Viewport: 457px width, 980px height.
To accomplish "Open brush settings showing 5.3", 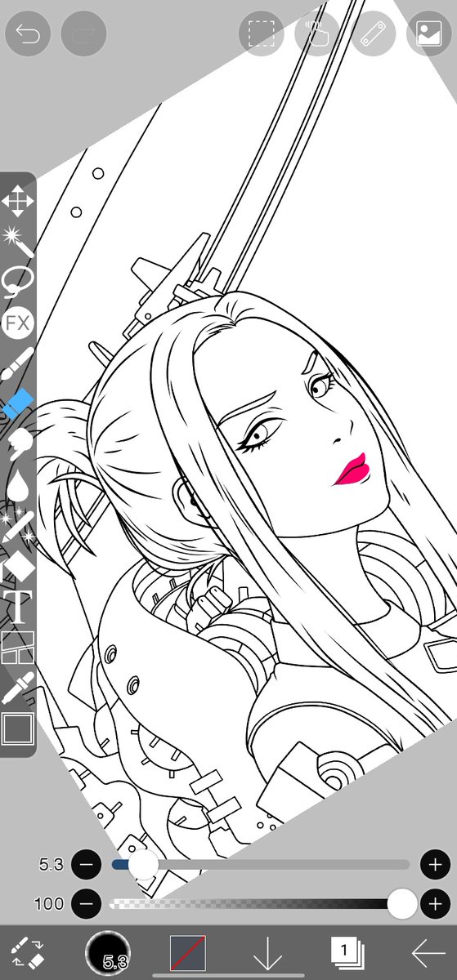I will (109, 952).
